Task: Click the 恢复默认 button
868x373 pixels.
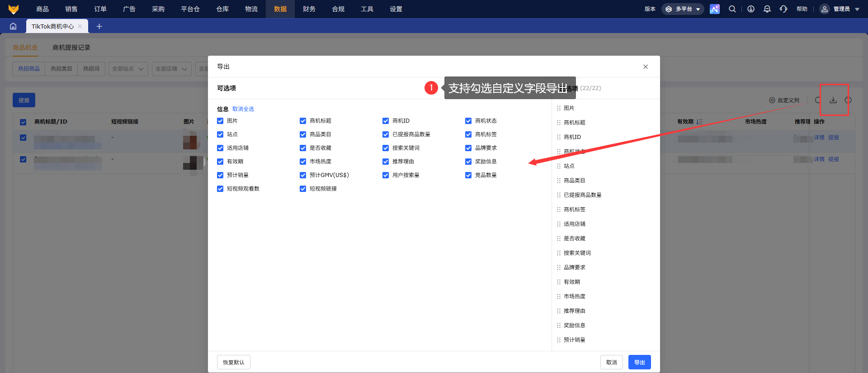Action: tap(234, 362)
